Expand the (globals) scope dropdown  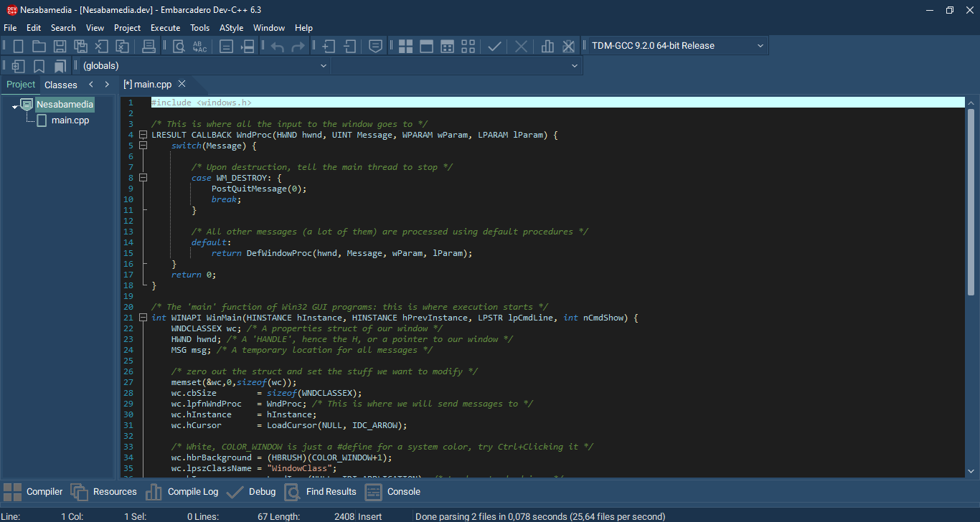coord(323,66)
